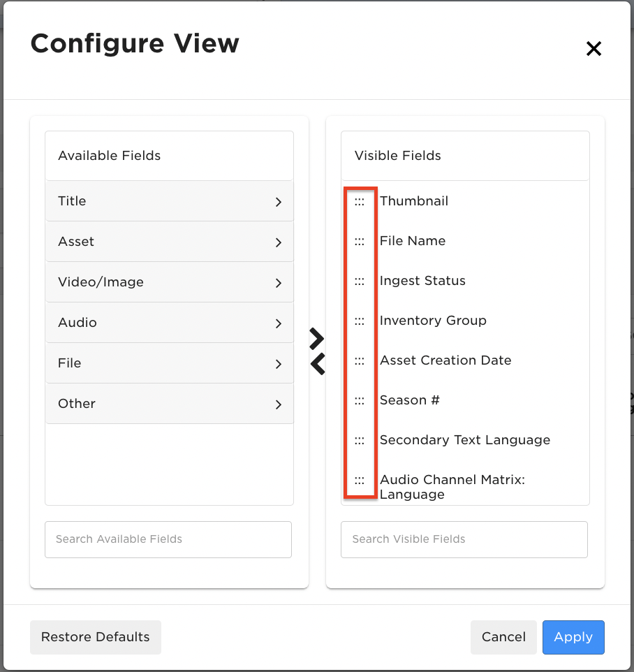
Task: Open the Other field category
Action: [x=169, y=404]
